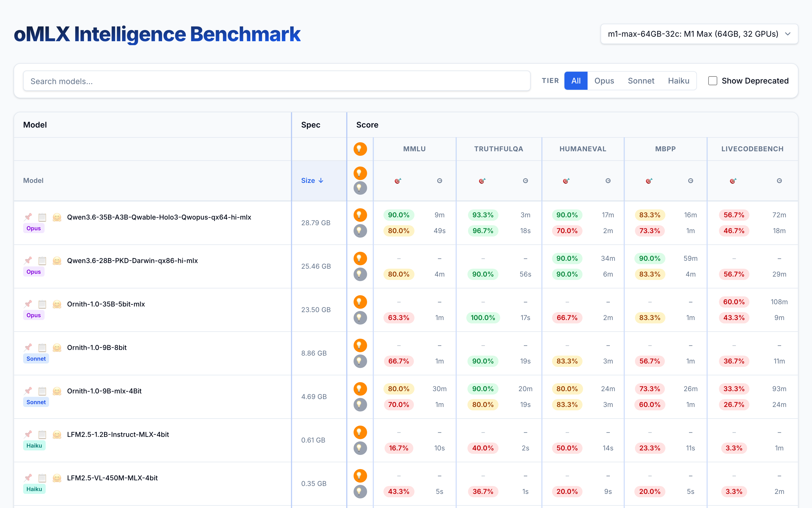The image size is (812, 508).
Task: Filter by the Haiku tier tab
Action: click(678, 81)
